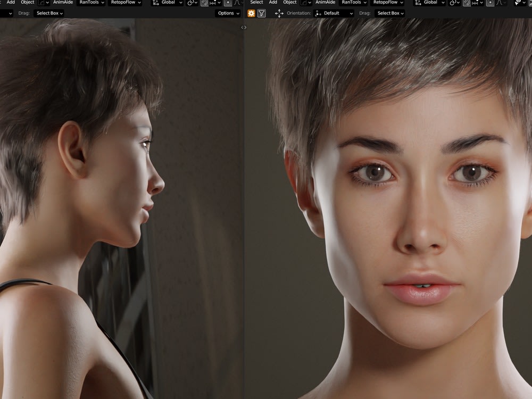The image size is (532, 399).
Task: Click the filter funnel icon in right viewport header
Action: click(x=261, y=13)
